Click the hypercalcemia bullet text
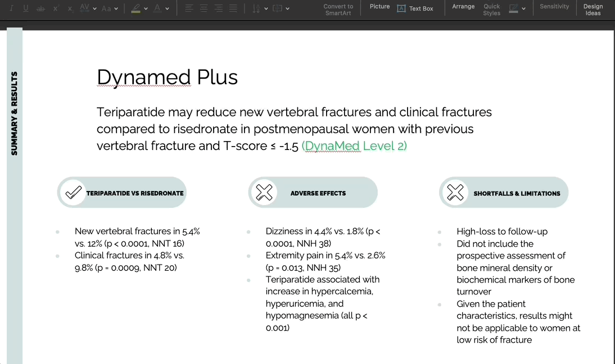 323,304
